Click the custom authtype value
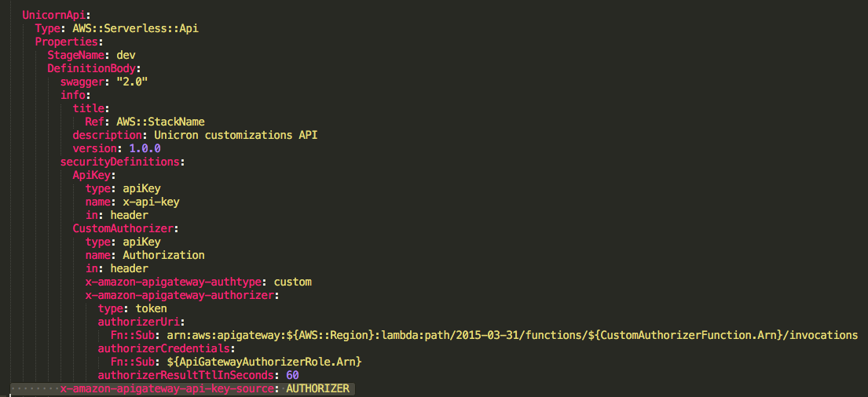The image size is (868, 397). pyautogui.click(x=292, y=282)
